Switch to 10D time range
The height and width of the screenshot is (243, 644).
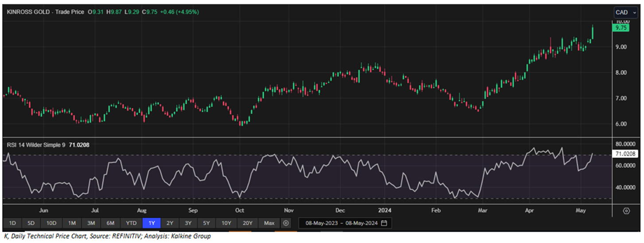pos(51,223)
